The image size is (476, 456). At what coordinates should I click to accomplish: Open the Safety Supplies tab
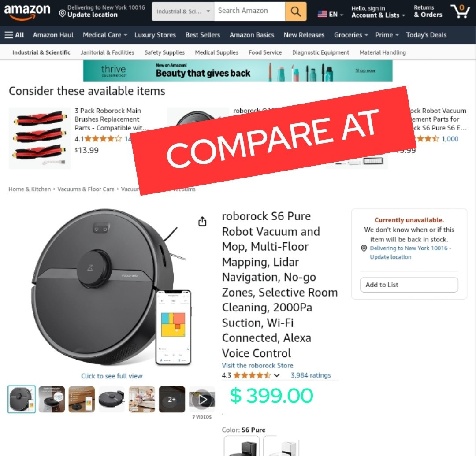(x=164, y=52)
